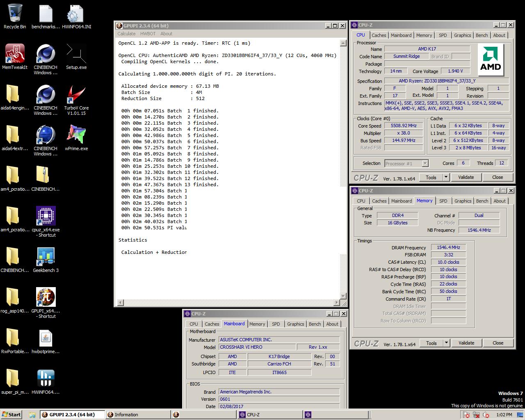Screen dimensions: 525x420
Task: Open Bench tab in the CPU-Z CPU window
Action: click(482, 35)
